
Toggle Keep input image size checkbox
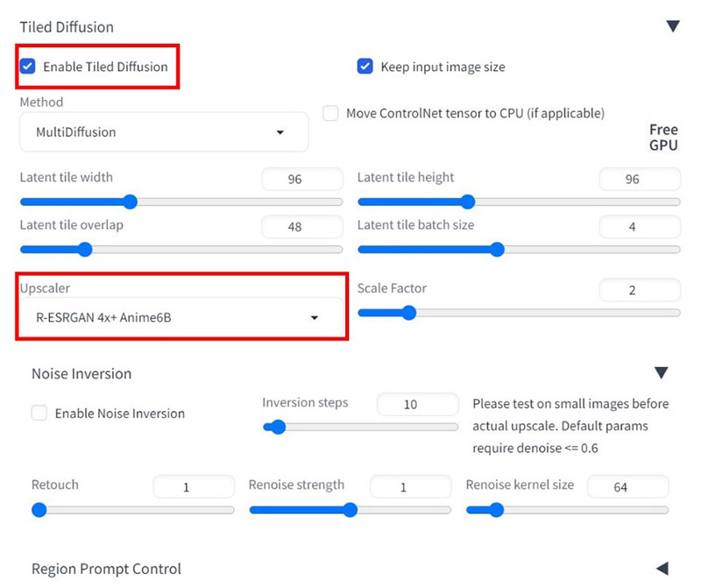click(365, 67)
